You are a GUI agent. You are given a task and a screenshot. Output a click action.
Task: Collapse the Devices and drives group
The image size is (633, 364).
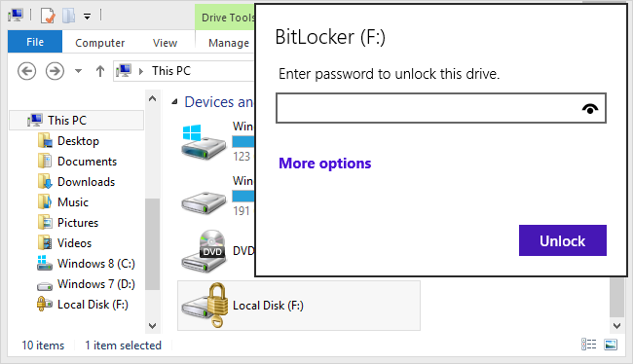tap(174, 102)
